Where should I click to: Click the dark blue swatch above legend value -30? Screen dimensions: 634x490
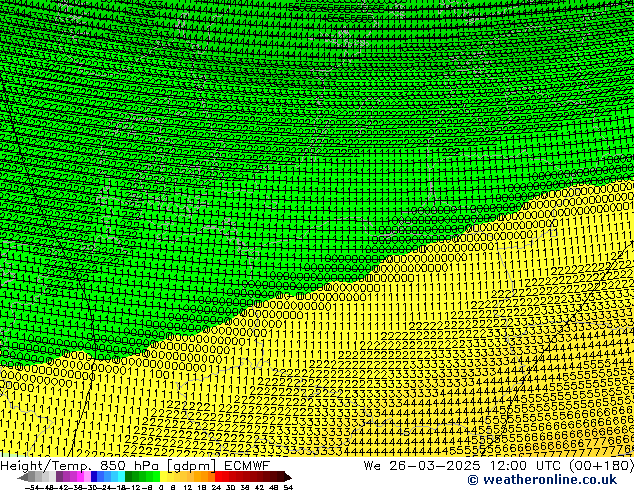[94, 477]
